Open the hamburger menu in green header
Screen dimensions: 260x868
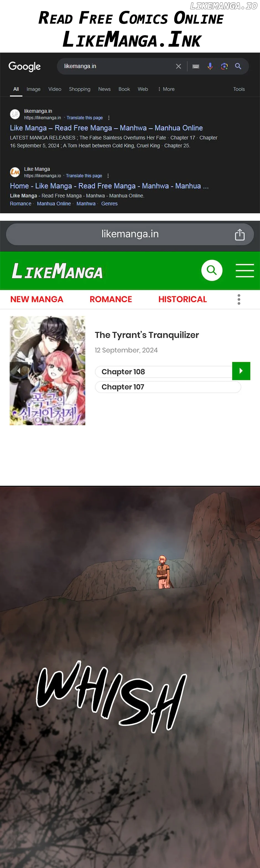[x=245, y=270]
